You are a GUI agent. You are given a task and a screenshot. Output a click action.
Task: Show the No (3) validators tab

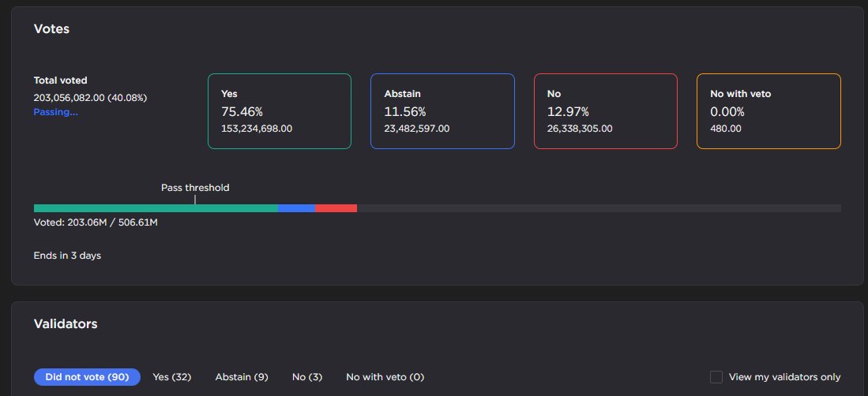(x=307, y=377)
